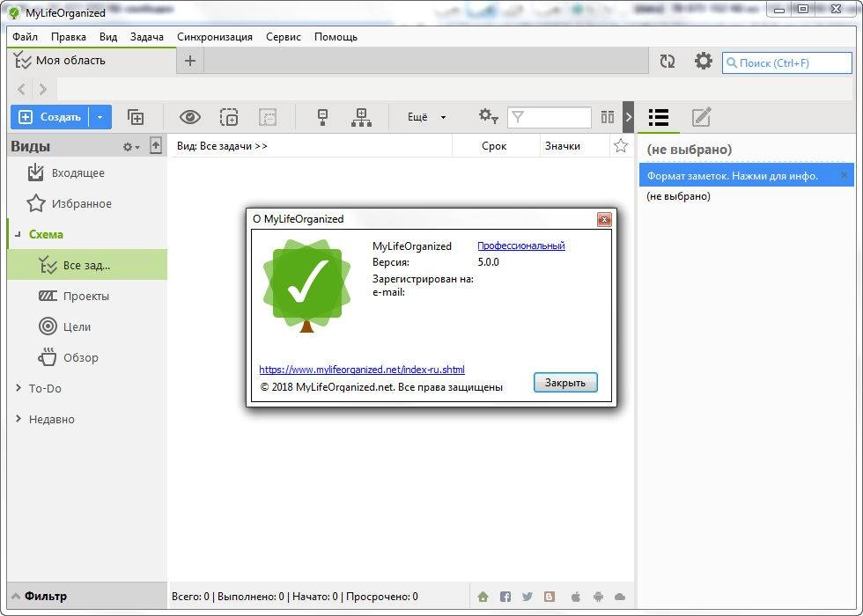Click the forward navigation arrow
This screenshot has height=616, width=863.
pos(43,89)
